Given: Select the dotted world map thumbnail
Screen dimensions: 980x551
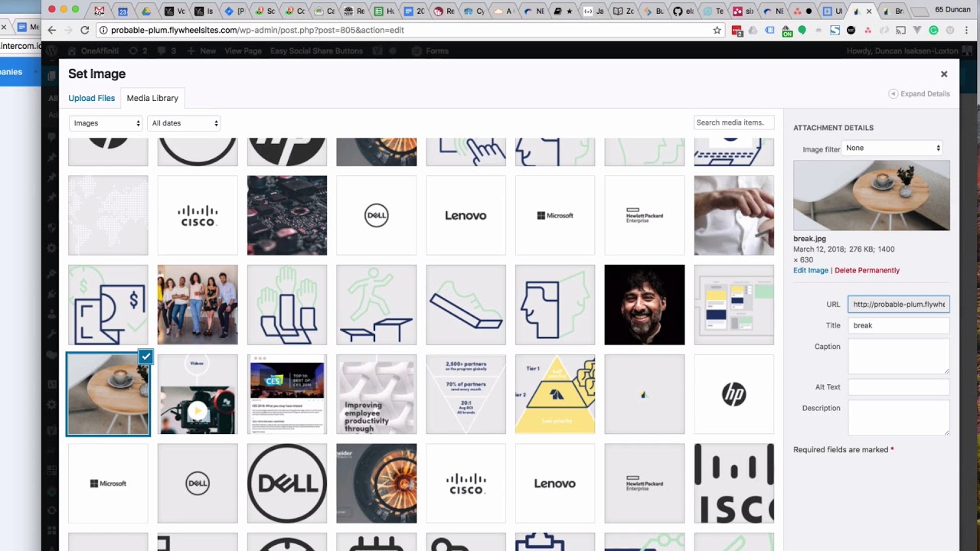Looking at the screenshot, I should pyautogui.click(x=108, y=215).
